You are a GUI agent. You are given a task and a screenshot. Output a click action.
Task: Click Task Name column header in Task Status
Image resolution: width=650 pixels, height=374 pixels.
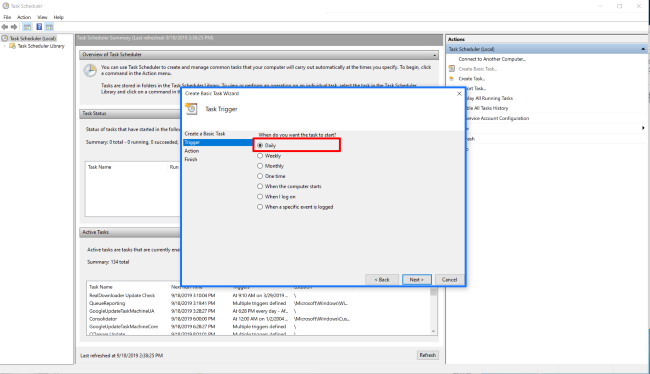99,167
